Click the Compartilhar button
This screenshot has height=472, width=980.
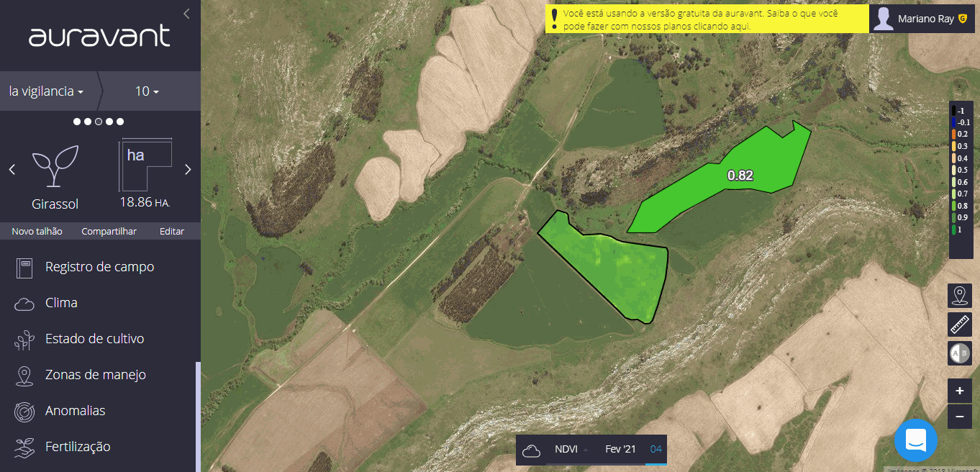109,231
